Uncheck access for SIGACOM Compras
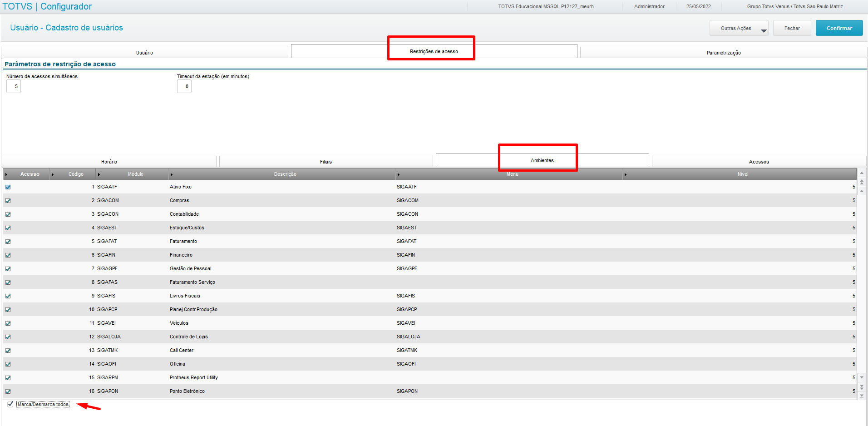Screen dimensions: 868x426 (8, 201)
